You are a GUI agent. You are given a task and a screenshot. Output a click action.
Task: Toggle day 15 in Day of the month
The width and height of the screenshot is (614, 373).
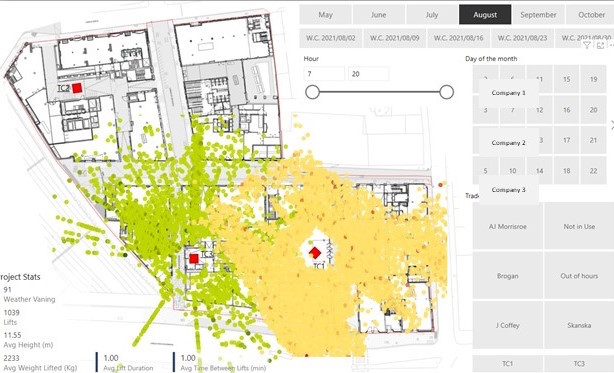point(566,79)
